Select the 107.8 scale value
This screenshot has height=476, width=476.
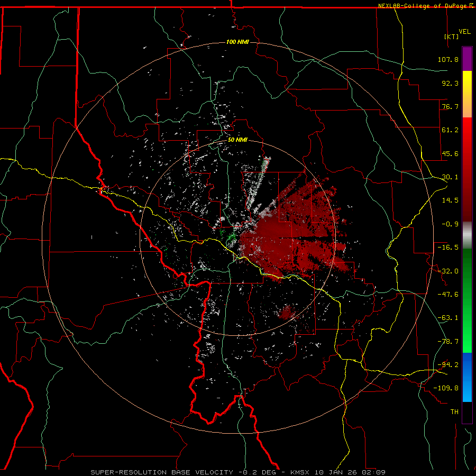click(x=448, y=59)
